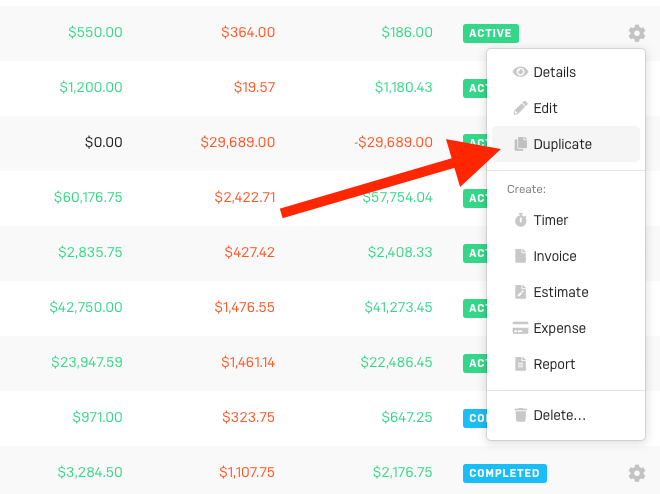Click the copy icon beside Duplicate

(520, 144)
